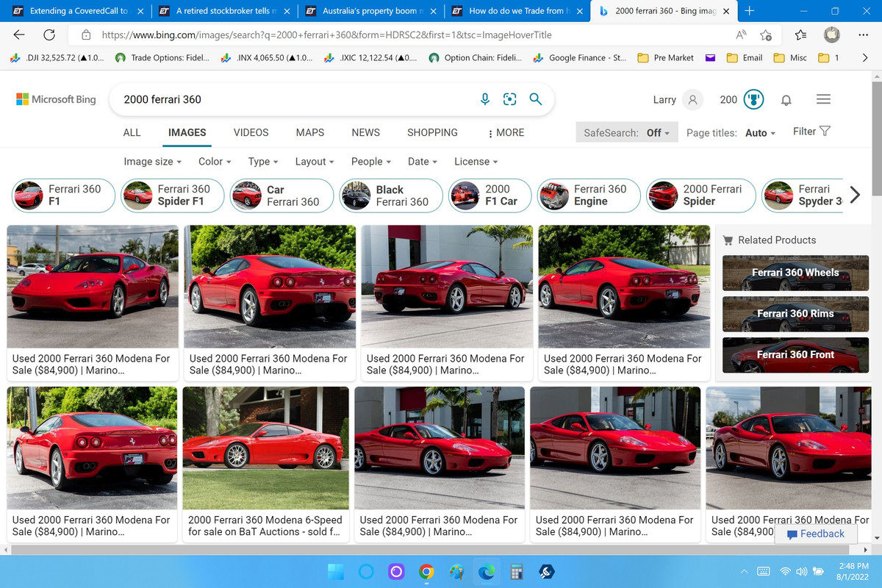The height and width of the screenshot is (588, 882).
Task: Open the Pre Market bookmark folder
Action: point(666,57)
